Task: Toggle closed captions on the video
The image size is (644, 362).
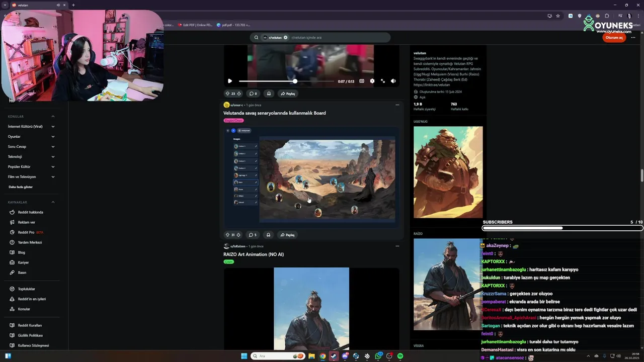Action: point(362,81)
